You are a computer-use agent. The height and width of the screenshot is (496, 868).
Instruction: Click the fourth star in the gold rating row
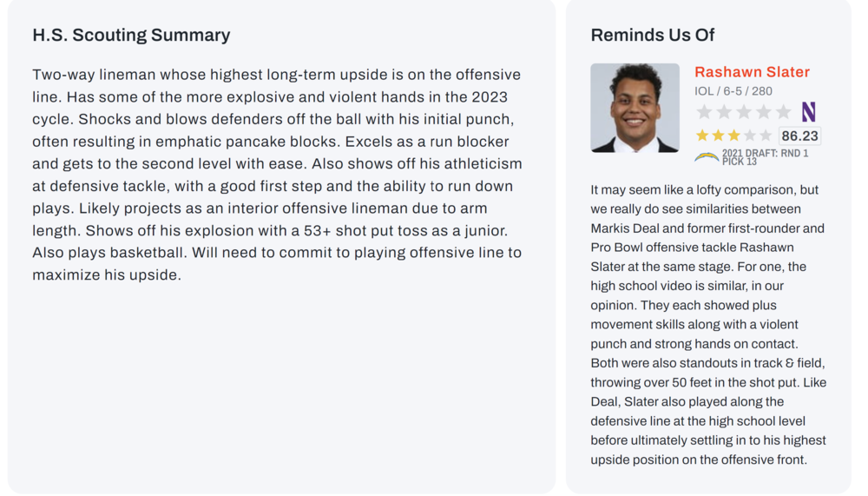(x=750, y=136)
